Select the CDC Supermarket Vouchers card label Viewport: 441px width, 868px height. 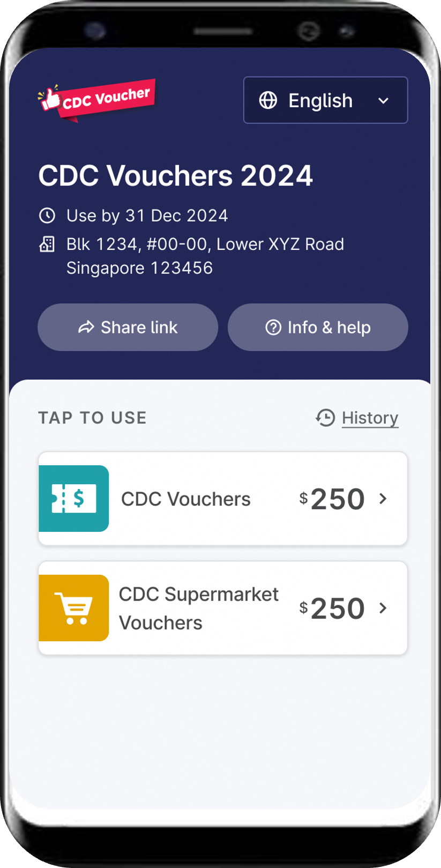199,609
